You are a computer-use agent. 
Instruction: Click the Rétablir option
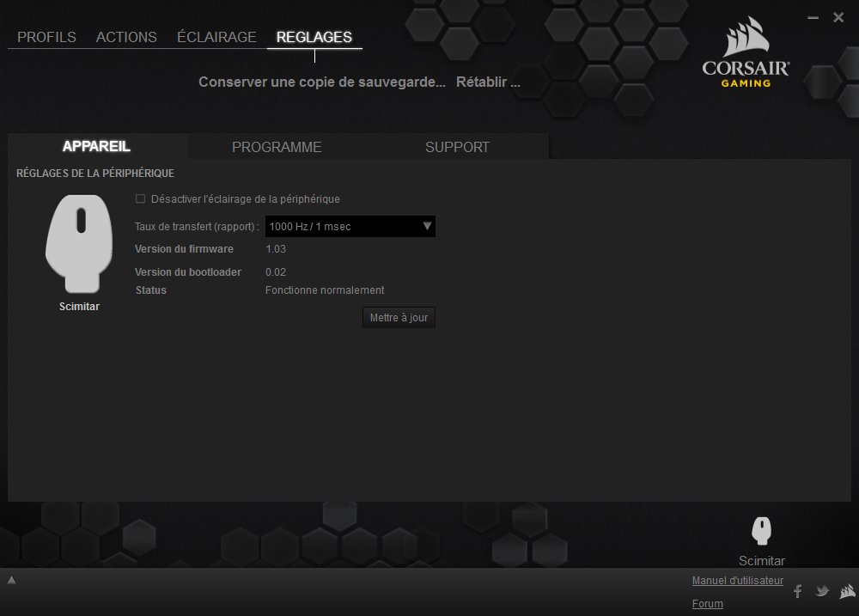tap(488, 82)
